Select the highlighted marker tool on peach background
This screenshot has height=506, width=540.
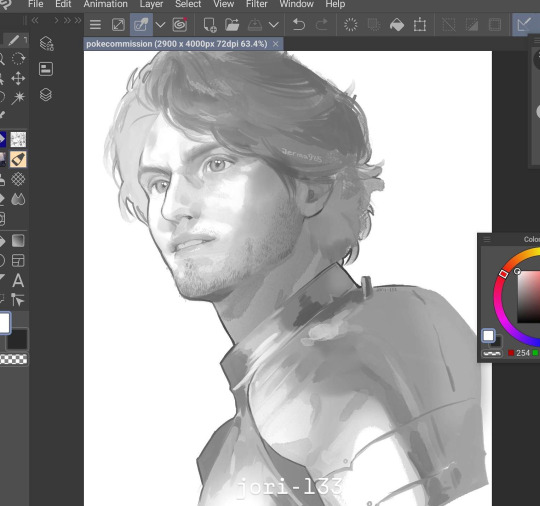click(x=18, y=159)
